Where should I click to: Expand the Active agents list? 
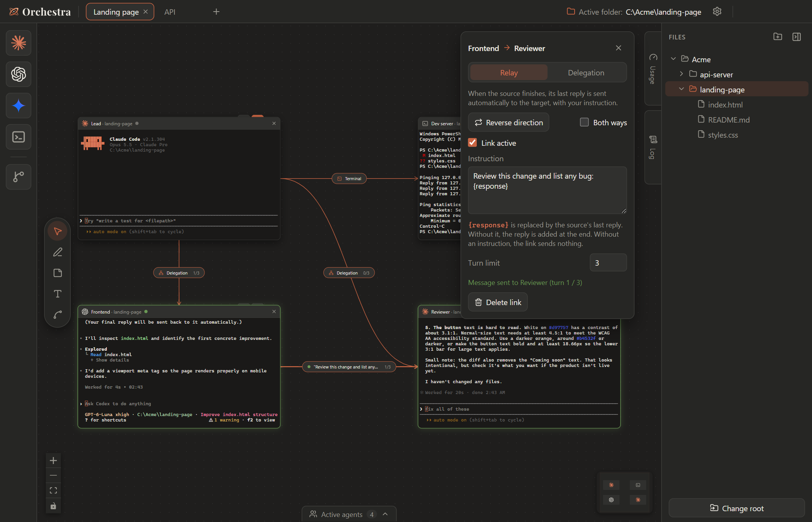349,514
